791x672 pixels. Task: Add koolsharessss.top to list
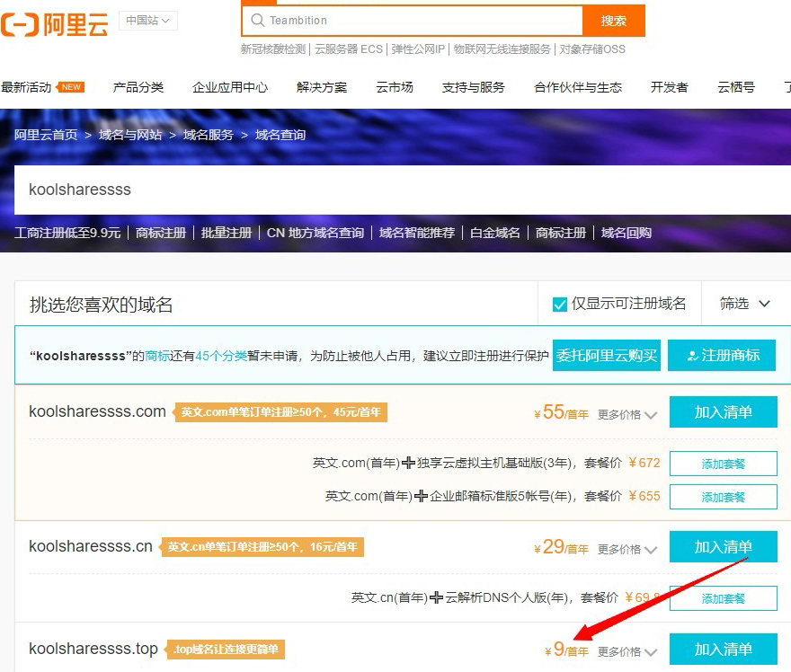(x=724, y=650)
